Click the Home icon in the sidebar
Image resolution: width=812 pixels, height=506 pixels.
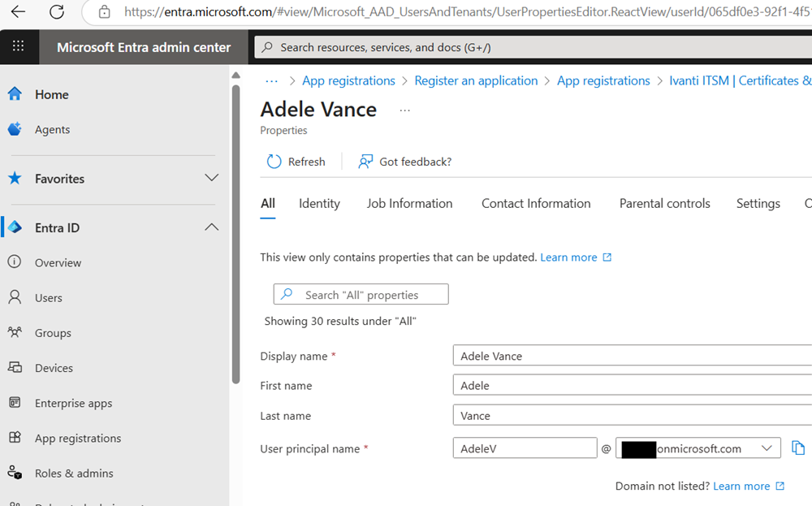50,94
